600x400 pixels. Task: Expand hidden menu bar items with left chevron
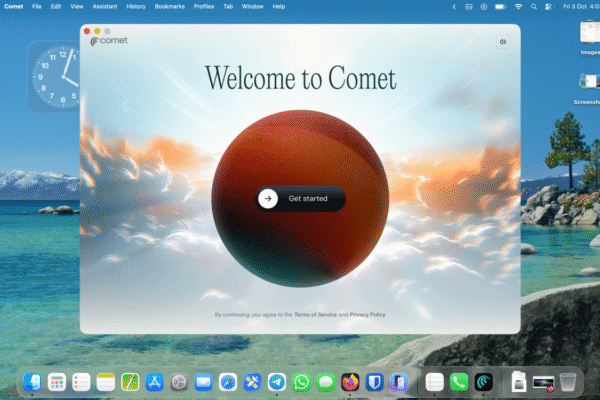pos(454,7)
